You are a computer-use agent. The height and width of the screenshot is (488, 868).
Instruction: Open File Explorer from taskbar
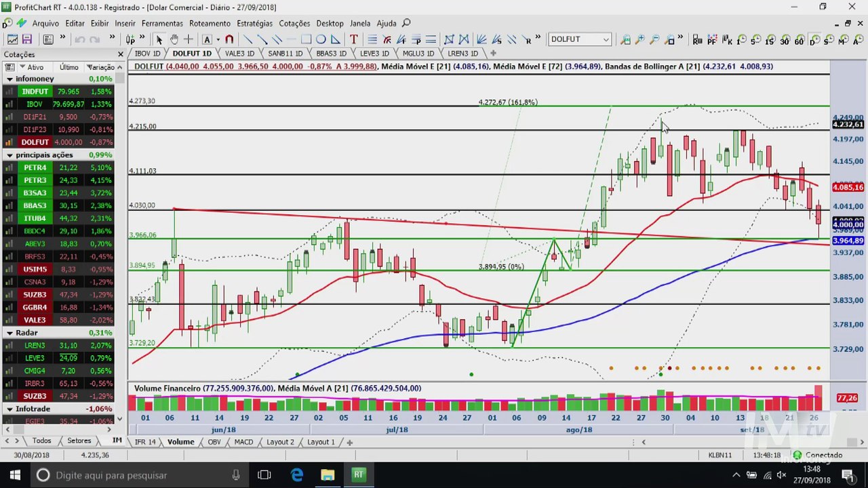click(x=328, y=475)
